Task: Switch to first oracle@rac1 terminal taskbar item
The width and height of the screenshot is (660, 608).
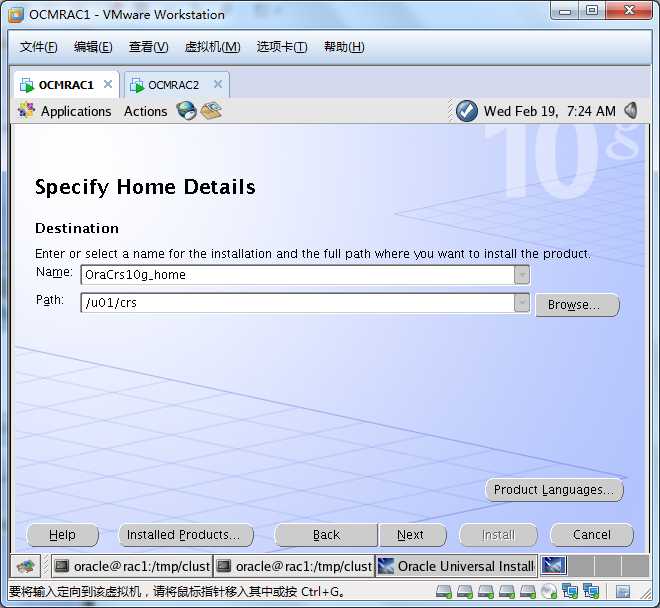Action: pos(132,566)
